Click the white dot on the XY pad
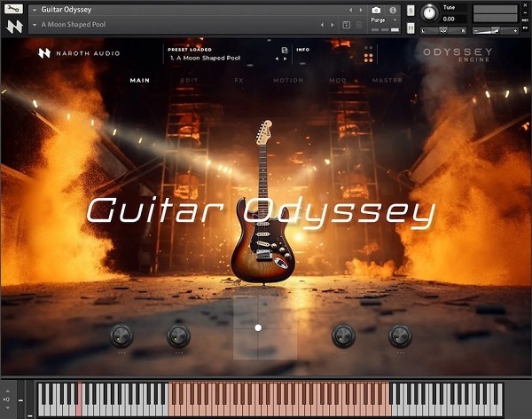This screenshot has width=532, height=419. [258, 328]
